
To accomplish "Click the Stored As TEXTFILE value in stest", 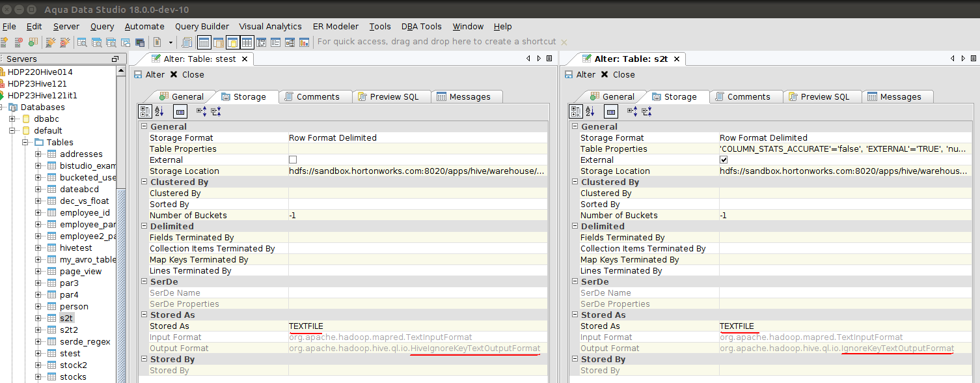I will (418, 326).
